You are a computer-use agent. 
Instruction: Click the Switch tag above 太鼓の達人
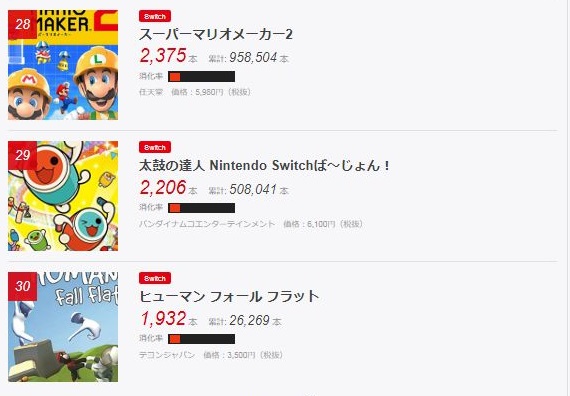pyautogui.click(x=155, y=147)
